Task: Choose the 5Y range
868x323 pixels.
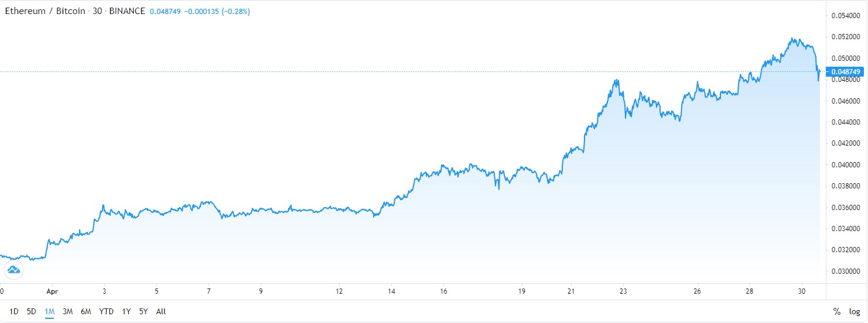Action: point(143,311)
